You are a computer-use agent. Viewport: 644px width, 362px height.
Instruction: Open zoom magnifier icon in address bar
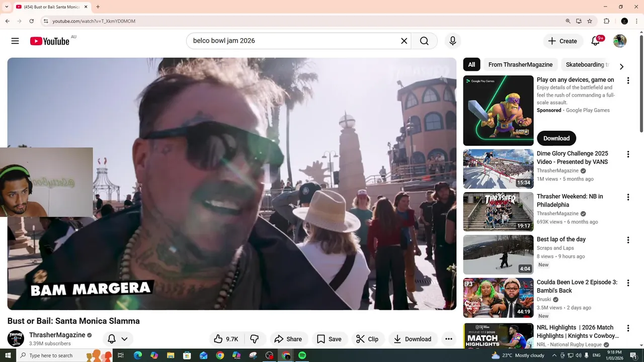coord(568,21)
